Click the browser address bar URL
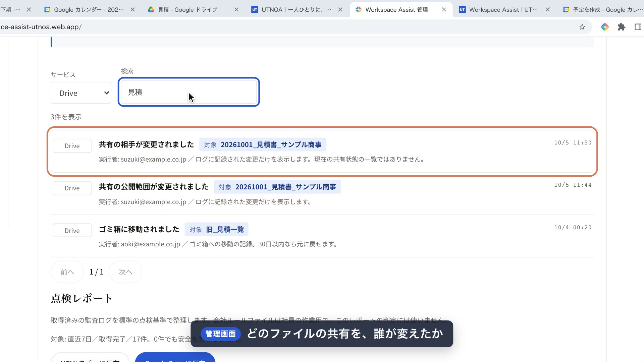644x362 pixels. click(x=40, y=27)
